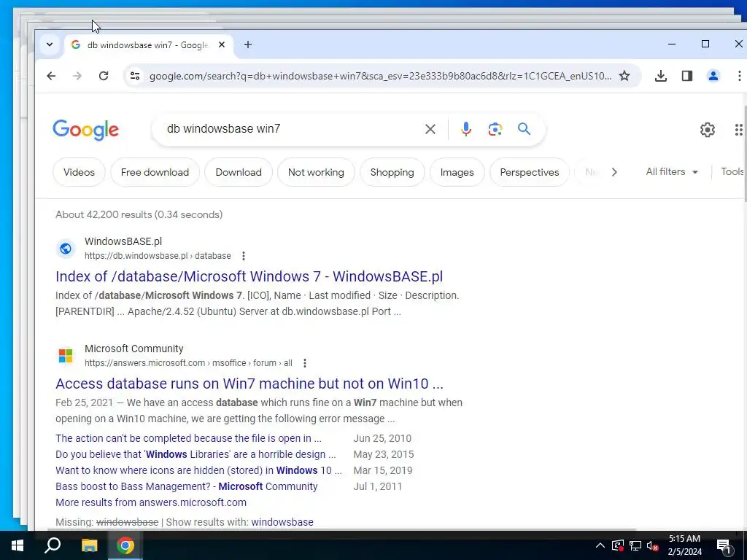Click the Microsoft Community site name
Viewport: 747px width, 560px height.
[x=134, y=349]
